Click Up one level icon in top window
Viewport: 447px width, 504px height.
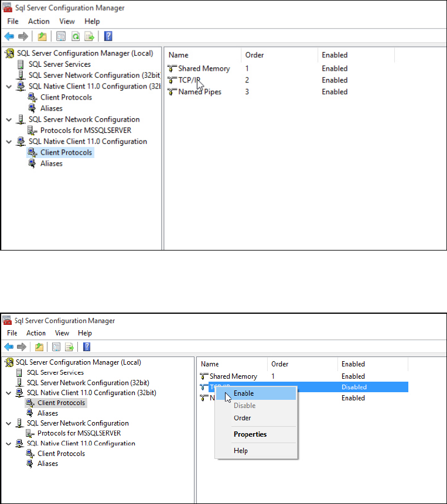42,36
